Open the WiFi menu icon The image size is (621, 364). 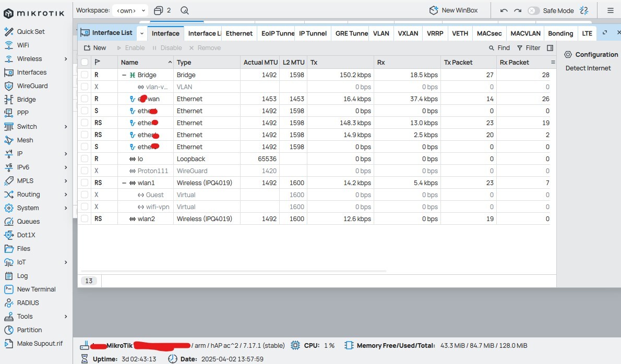click(x=9, y=45)
